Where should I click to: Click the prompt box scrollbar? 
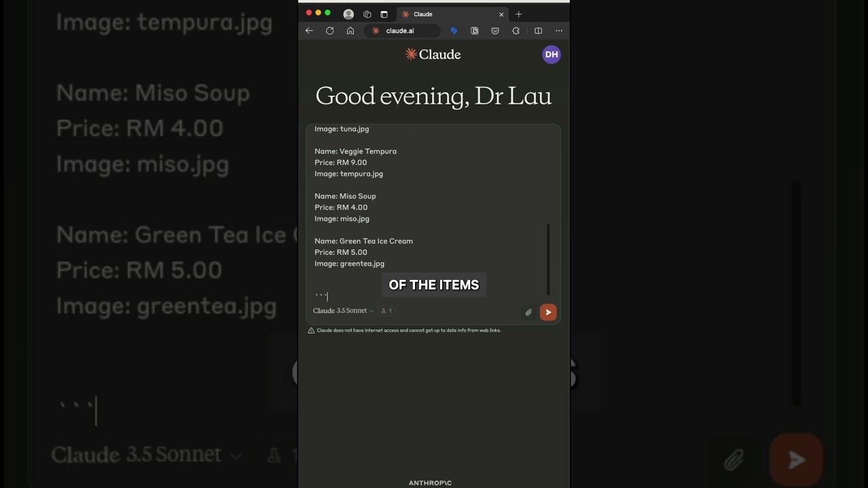(548, 259)
